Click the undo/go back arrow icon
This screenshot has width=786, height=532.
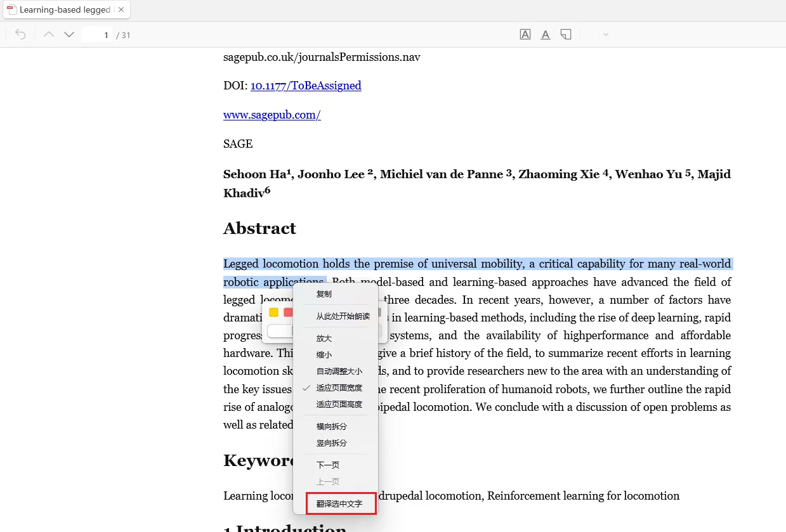(20, 34)
